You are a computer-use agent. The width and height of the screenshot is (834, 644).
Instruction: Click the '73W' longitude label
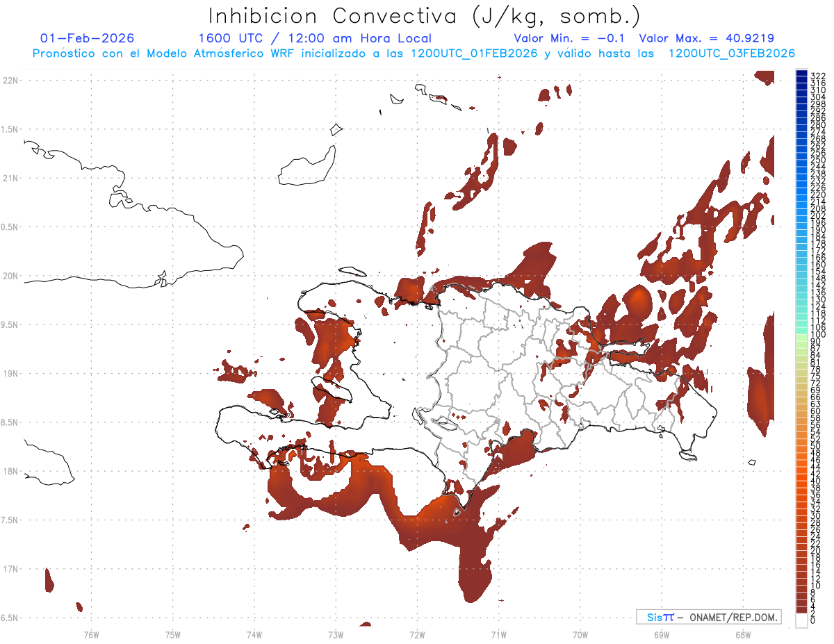(x=336, y=634)
